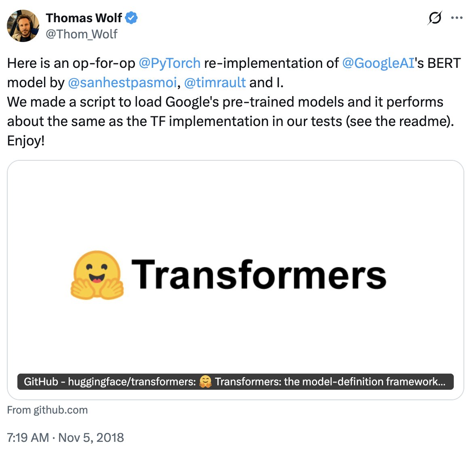Click the large Transformers title in card
This screenshot has width=476, height=458.
click(x=259, y=275)
